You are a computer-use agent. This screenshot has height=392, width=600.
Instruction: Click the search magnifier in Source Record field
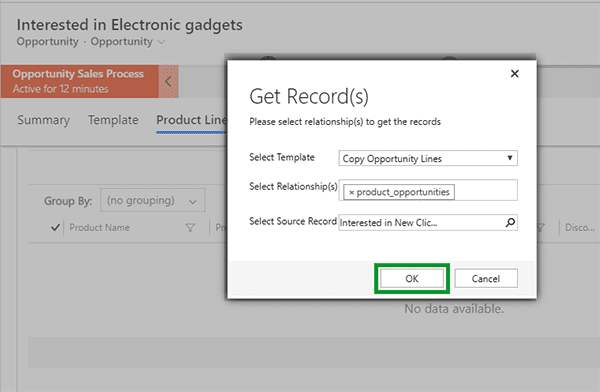click(x=510, y=222)
